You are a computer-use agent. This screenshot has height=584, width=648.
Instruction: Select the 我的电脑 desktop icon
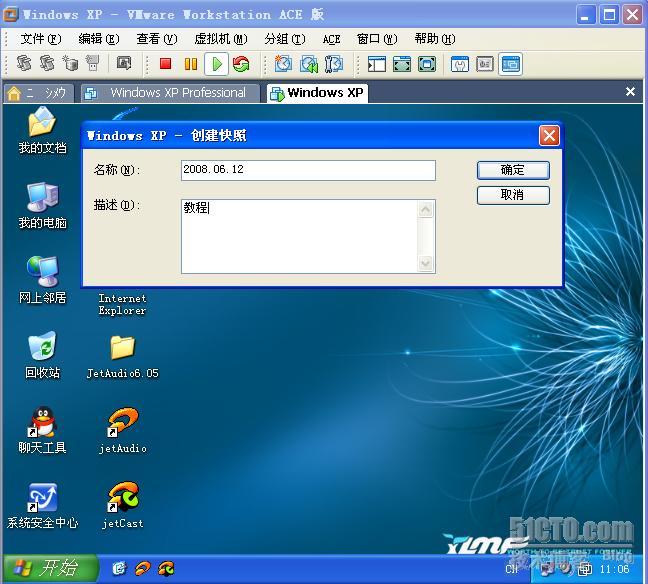42,205
